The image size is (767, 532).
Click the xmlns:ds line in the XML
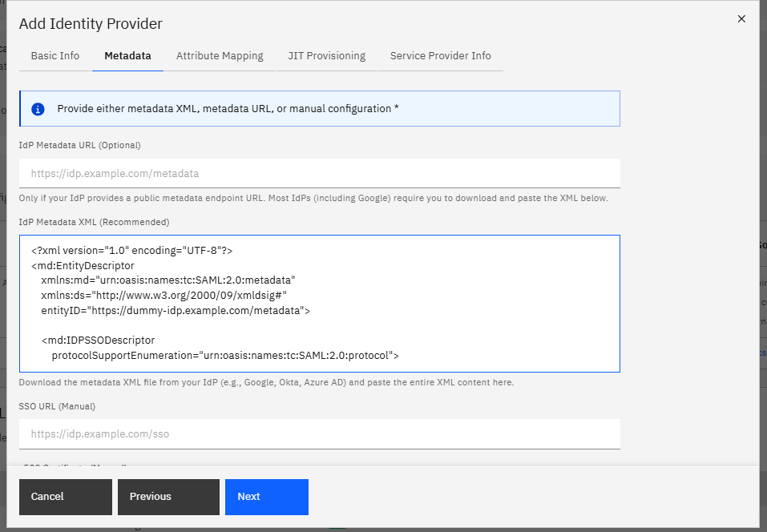(x=163, y=296)
